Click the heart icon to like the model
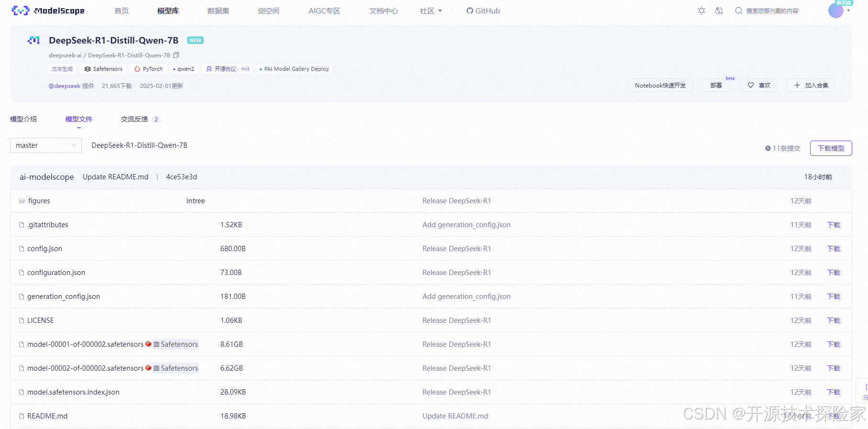The width and height of the screenshot is (868, 429). click(x=751, y=85)
